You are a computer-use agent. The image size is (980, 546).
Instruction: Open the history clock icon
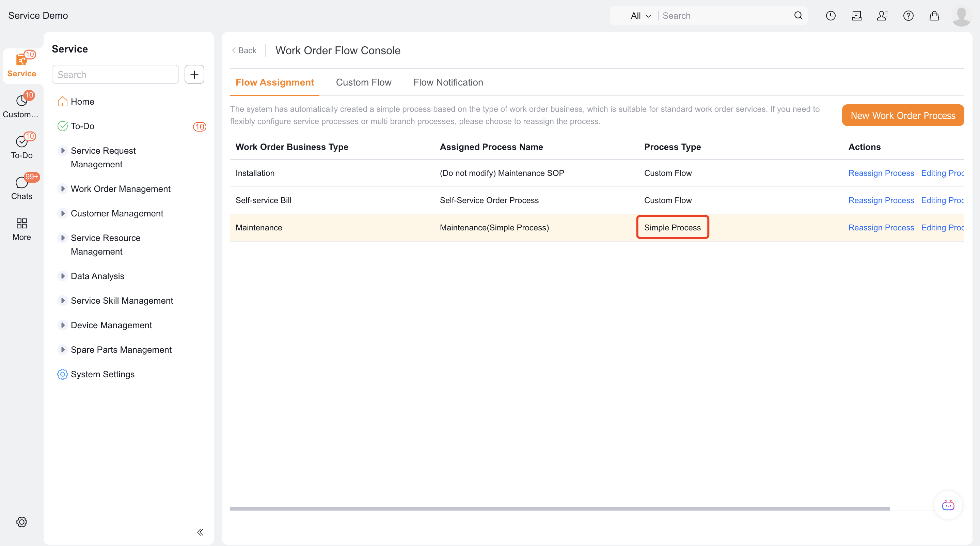coord(831,16)
